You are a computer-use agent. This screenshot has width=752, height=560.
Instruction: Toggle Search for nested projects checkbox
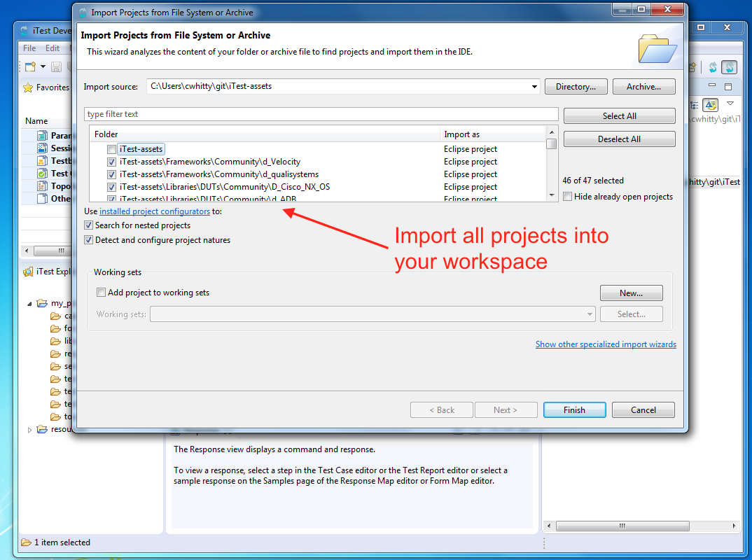pos(88,225)
